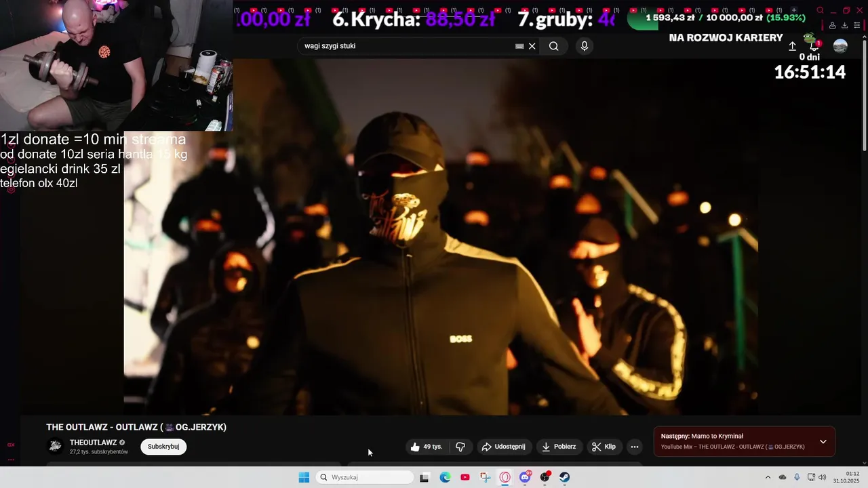This screenshot has width=868, height=488.
Task: Click the YouTube search magnifier button
Action: [554, 46]
